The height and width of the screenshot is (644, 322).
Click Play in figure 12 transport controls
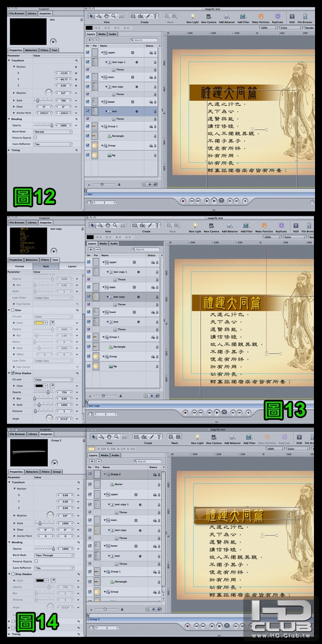[214, 200]
